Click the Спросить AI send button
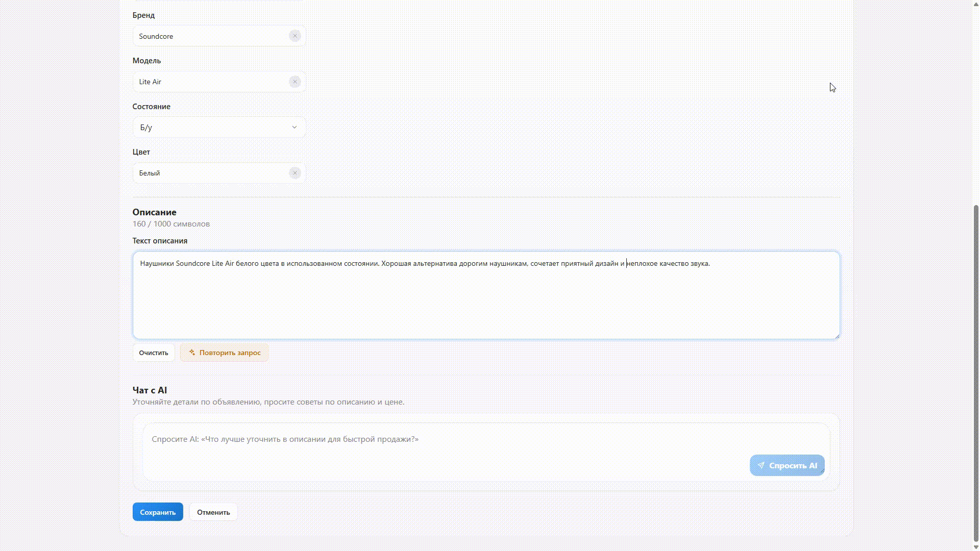The height and width of the screenshot is (551, 980). coord(787,465)
